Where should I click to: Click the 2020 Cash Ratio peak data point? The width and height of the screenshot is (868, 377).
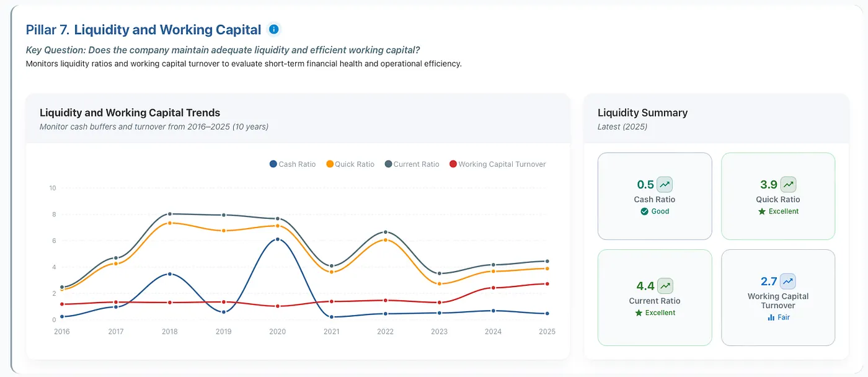[278, 239]
